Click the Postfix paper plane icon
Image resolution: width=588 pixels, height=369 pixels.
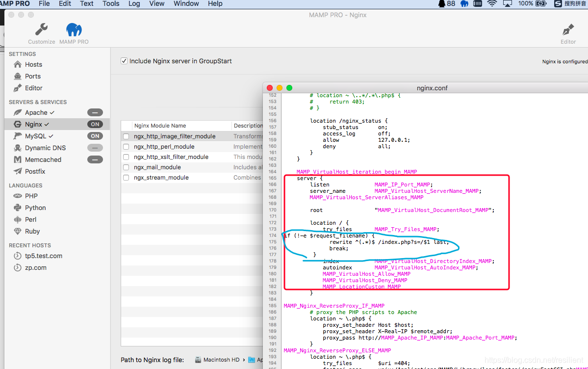[18, 171]
